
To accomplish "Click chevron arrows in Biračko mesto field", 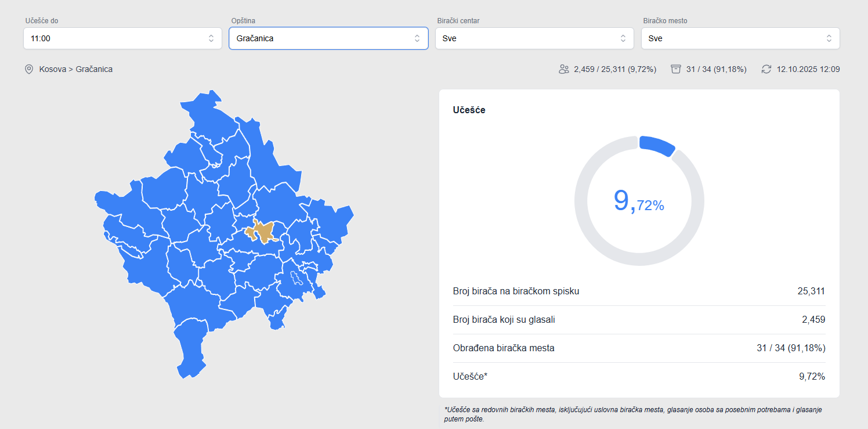I will coord(829,38).
